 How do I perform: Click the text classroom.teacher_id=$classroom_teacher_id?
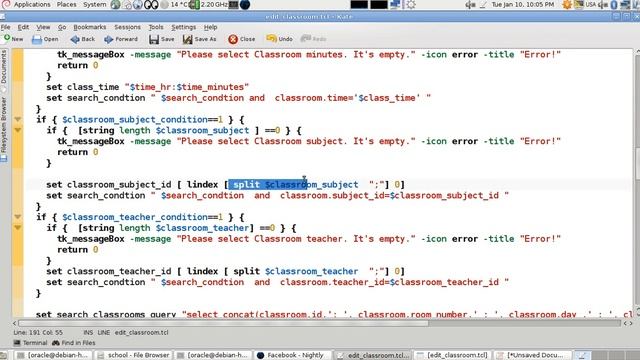pos(389,282)
